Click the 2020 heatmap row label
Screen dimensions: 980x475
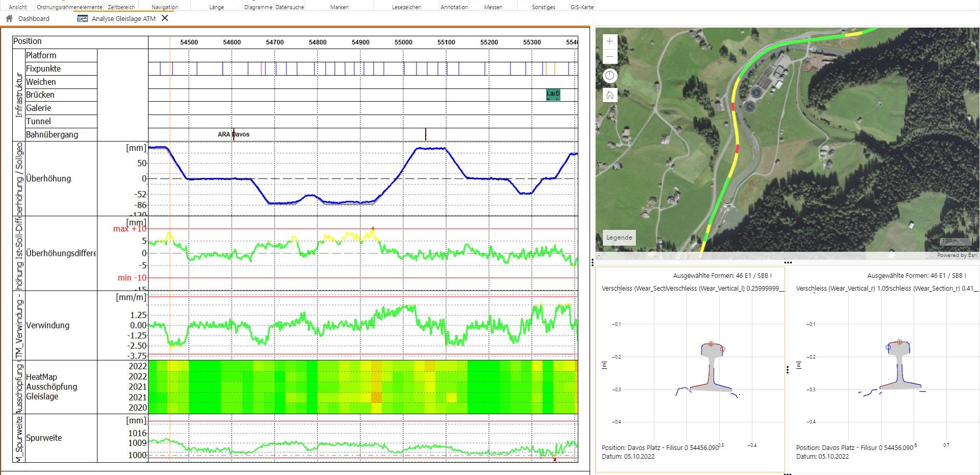click(x=137, y=408)
